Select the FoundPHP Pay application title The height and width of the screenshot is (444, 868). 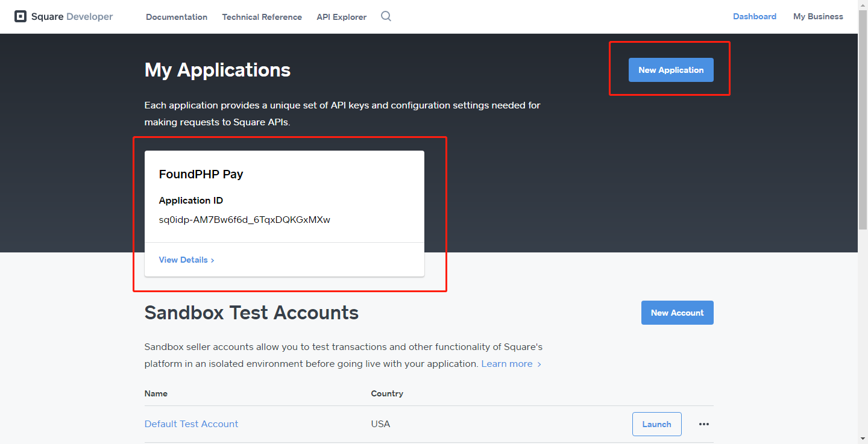coord(201,174)
